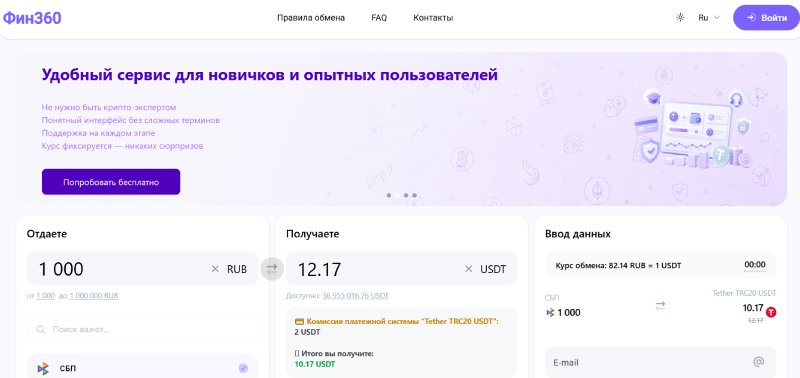Click the available 36 955 016.76 USDT link
800x378 pixels.
point(355,295)
